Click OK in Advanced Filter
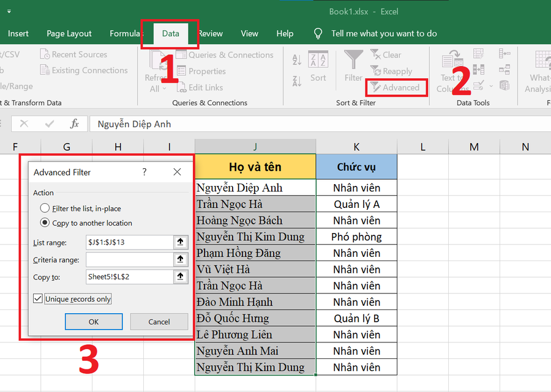551x392 pixels. [x=94, y=322]
